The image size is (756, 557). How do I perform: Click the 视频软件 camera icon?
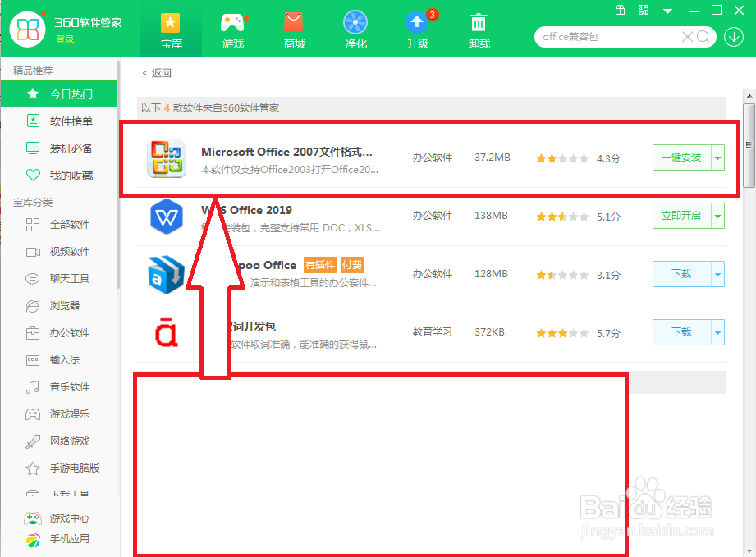(x=33, y=252)
